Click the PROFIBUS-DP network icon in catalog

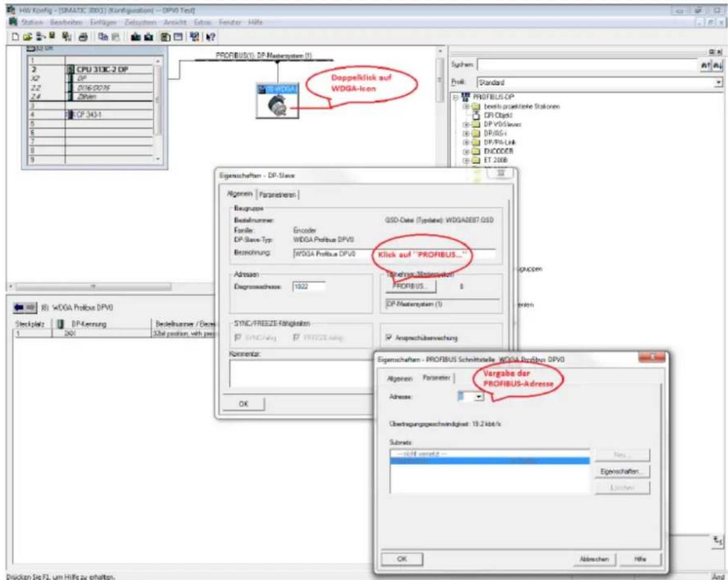click(x=466, y=97)
